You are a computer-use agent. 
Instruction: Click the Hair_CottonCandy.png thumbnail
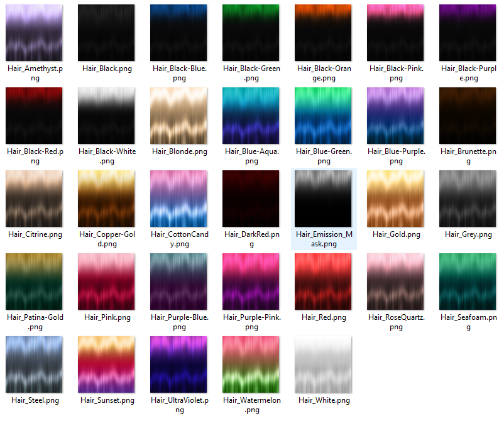178,199
